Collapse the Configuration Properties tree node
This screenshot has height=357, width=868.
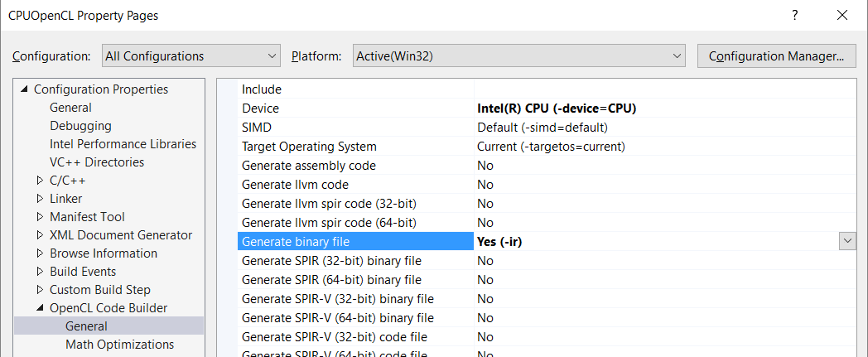24,89
